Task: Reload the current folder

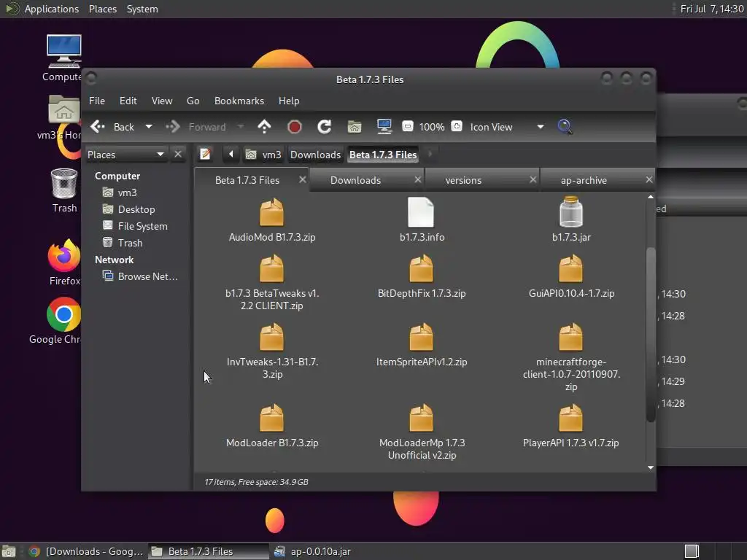Action: pyautogui.click(x=325, y=127)
